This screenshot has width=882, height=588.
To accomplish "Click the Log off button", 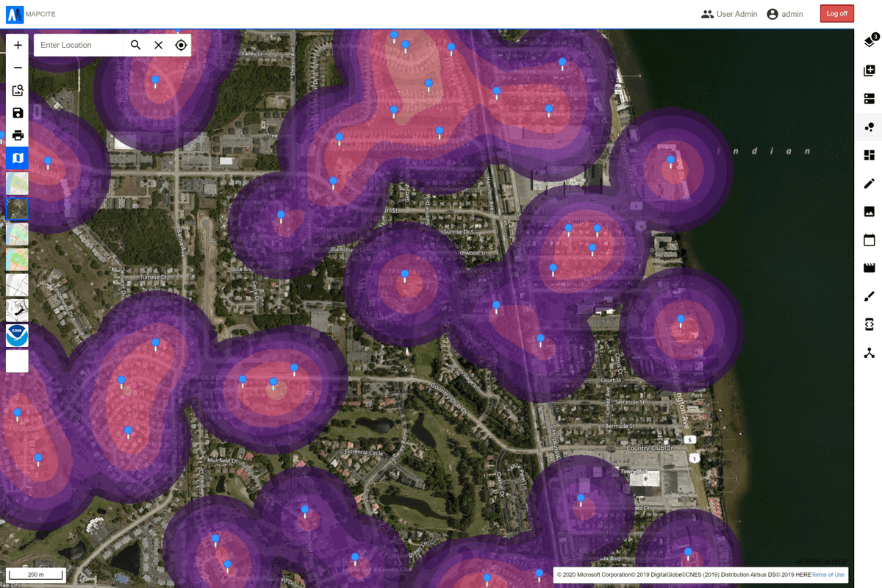I will 836,14.
